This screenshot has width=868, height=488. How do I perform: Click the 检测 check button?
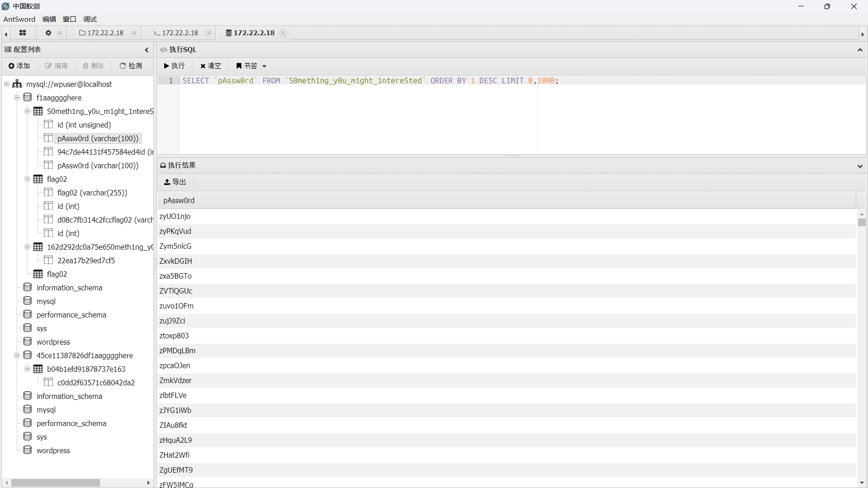131,66
